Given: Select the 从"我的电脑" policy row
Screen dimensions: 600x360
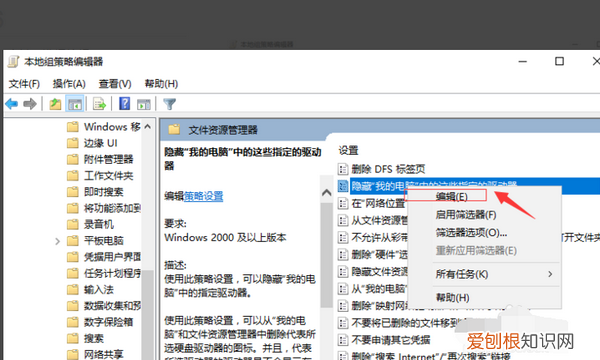Looking at the screenshot, I should 378,288.
